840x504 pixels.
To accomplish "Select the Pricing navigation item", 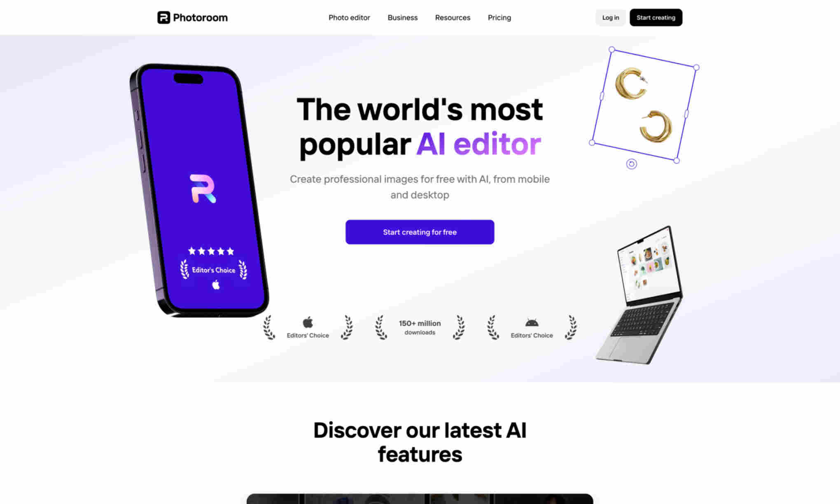I will point(499,17).
